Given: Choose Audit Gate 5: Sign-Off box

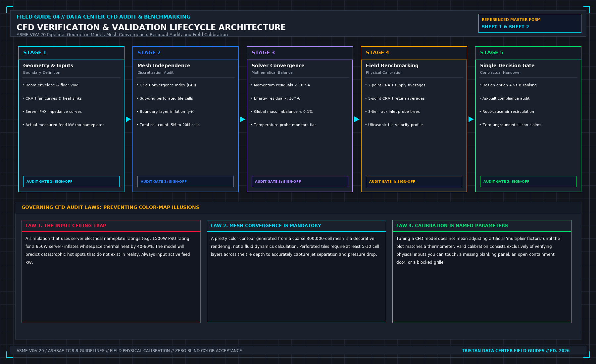Looking at the screenshot, I should [x=528, y=182].
